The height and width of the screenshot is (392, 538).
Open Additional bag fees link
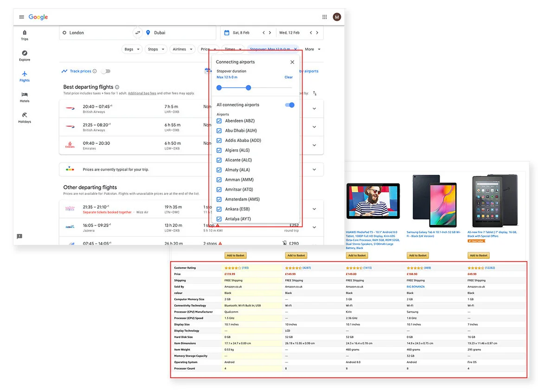142,93
